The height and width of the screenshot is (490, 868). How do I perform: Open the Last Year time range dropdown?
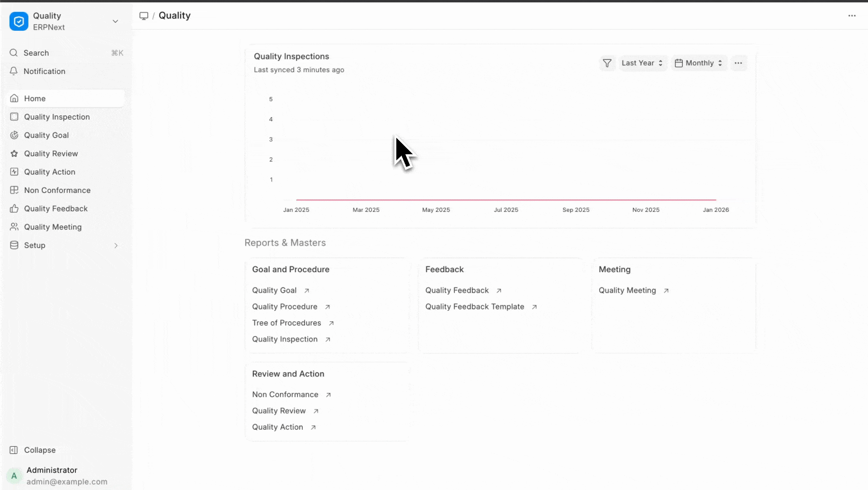(x=642, y=63)
